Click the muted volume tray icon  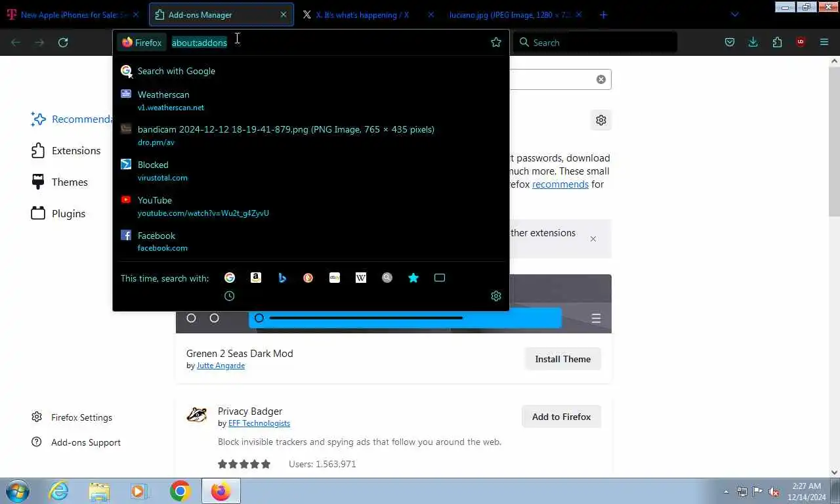(x=774, y=492)
